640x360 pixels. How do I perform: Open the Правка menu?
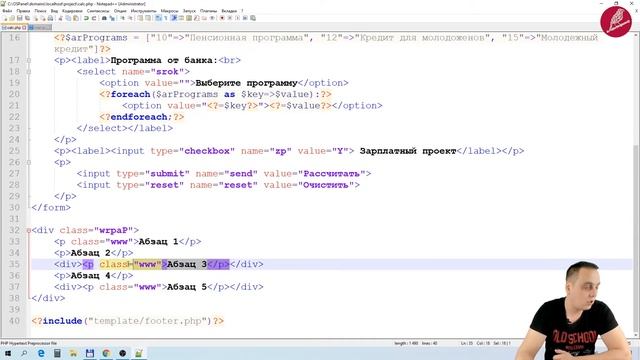[23, 11]
